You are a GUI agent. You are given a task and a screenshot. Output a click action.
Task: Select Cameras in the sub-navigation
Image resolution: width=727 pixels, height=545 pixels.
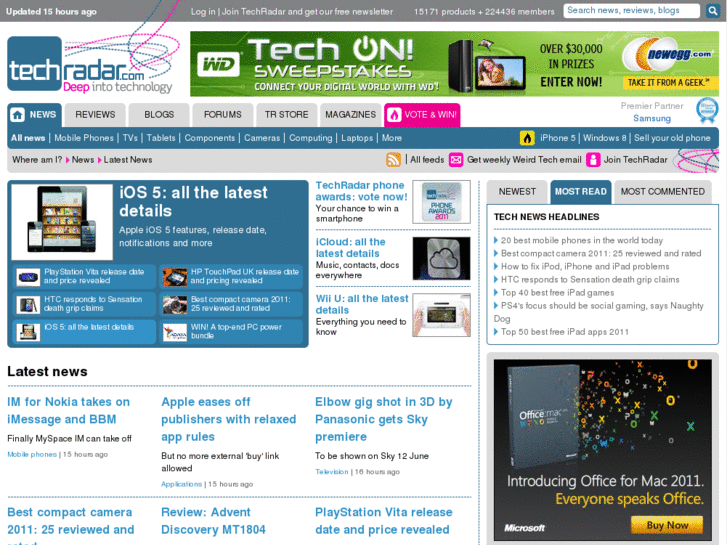click(x=262, y=138)
